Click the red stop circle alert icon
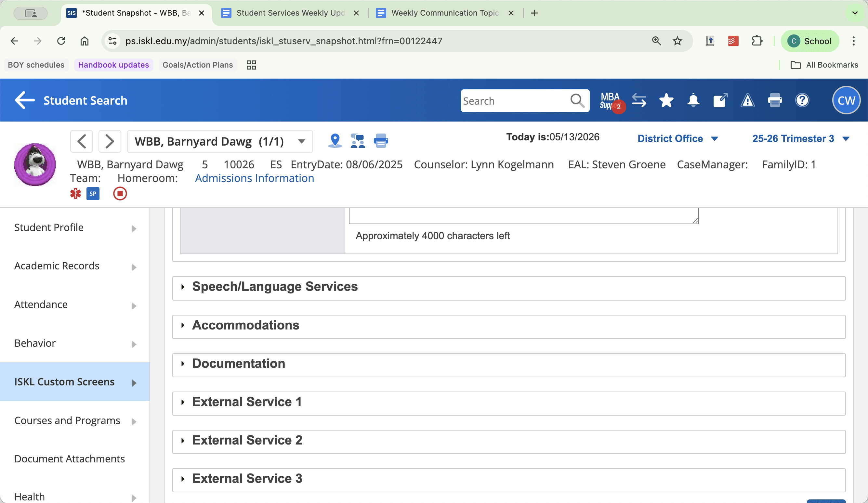 (120, 193)
